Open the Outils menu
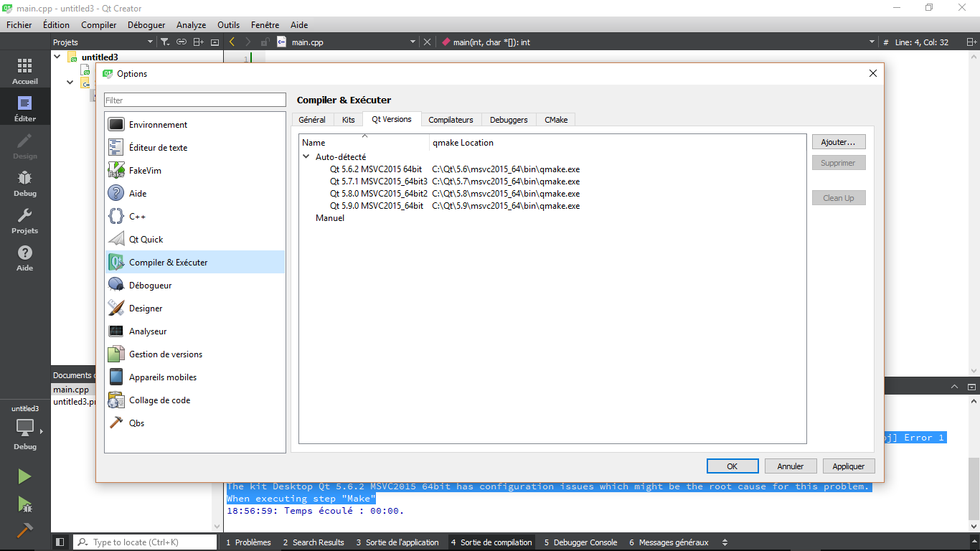The image size is (980, 551). 229,24
